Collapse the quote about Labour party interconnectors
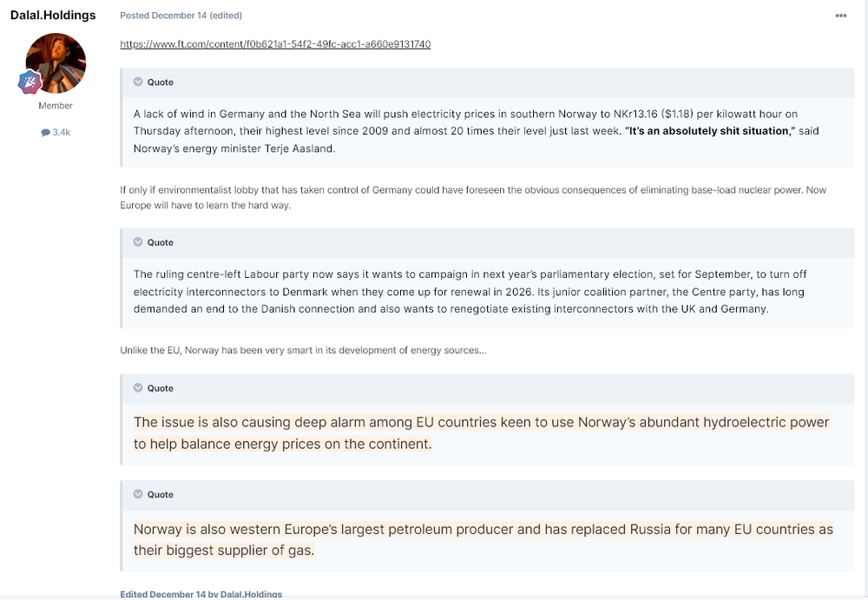Viewport: 868px width, 600px height. coord(138,242)
